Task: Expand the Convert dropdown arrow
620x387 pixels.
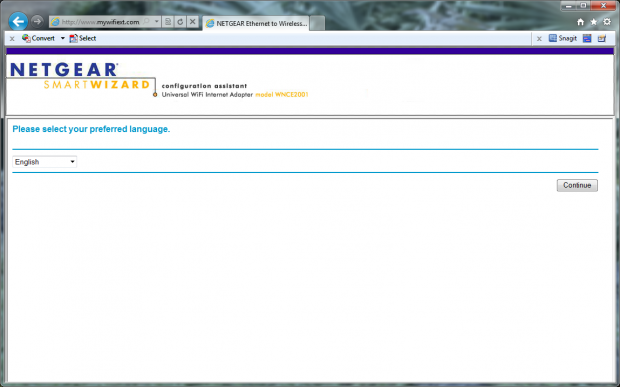Action: 62,38
